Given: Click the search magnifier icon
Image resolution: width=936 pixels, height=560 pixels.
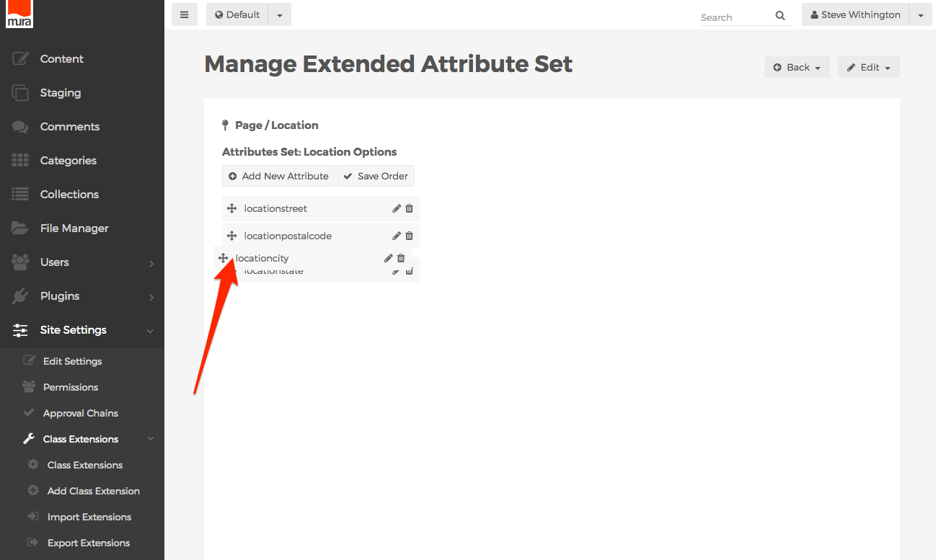Looking at the screenshot, I should [780, 16].
